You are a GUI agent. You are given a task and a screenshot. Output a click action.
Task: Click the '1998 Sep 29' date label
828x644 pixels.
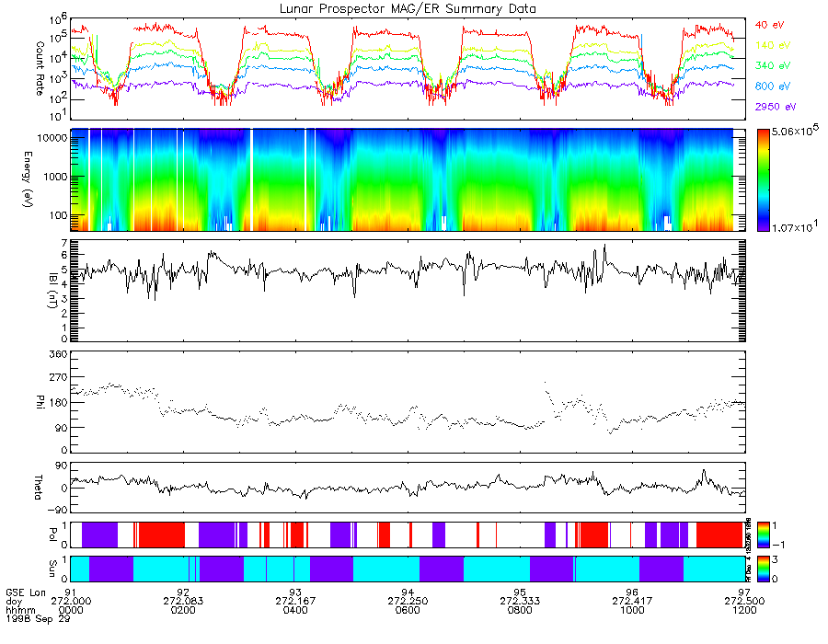click(38, 619)
